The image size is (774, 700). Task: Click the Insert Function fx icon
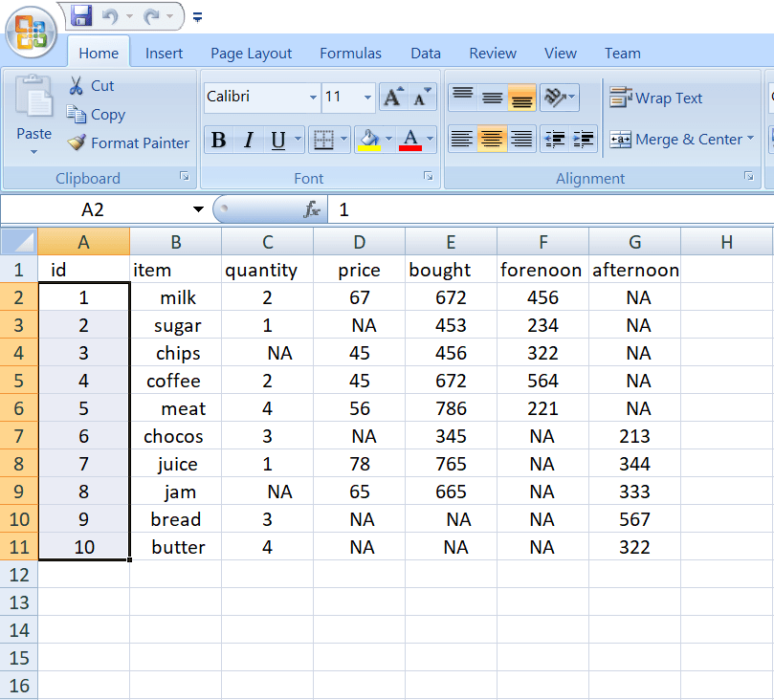[315, 209]
